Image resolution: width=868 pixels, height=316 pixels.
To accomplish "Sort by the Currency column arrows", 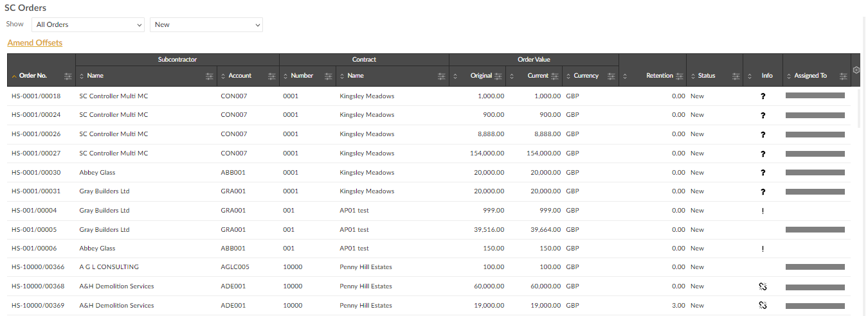I will (568, 76).
